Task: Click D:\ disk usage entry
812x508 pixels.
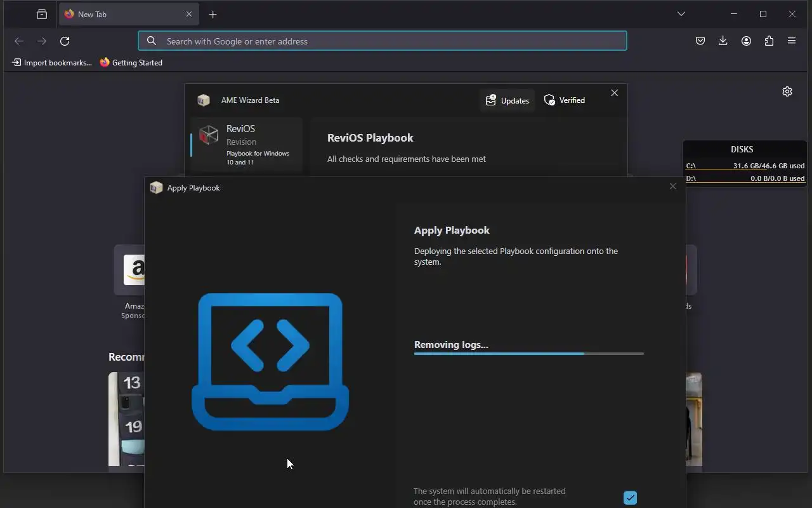Action: pos(745,178)
